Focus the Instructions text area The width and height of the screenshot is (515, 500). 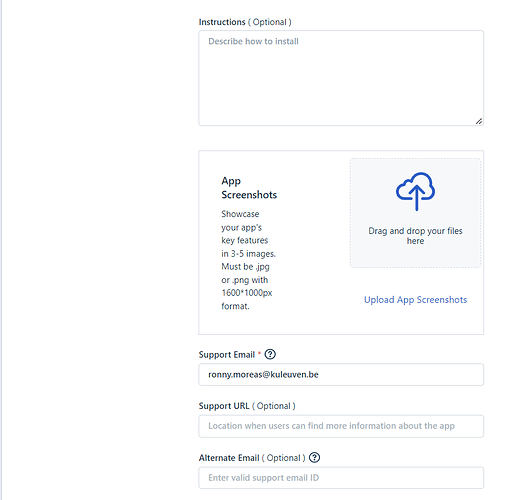click(x=341, y=78)
